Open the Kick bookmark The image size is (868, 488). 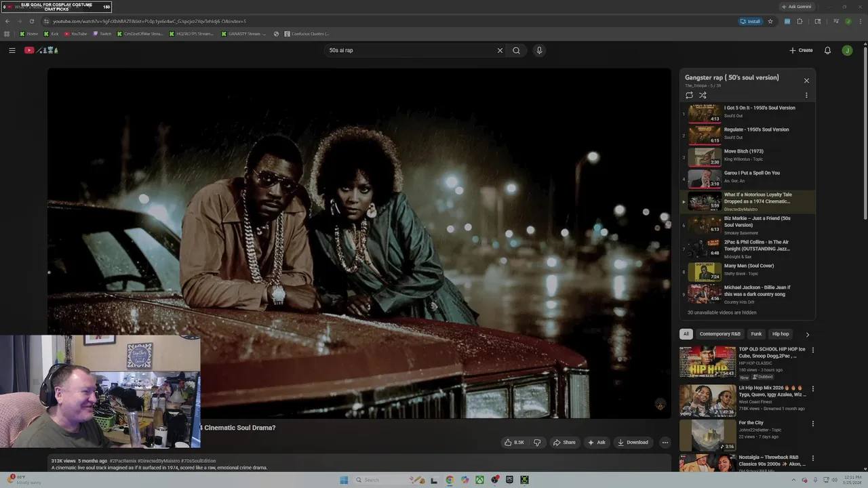[52, 34]
